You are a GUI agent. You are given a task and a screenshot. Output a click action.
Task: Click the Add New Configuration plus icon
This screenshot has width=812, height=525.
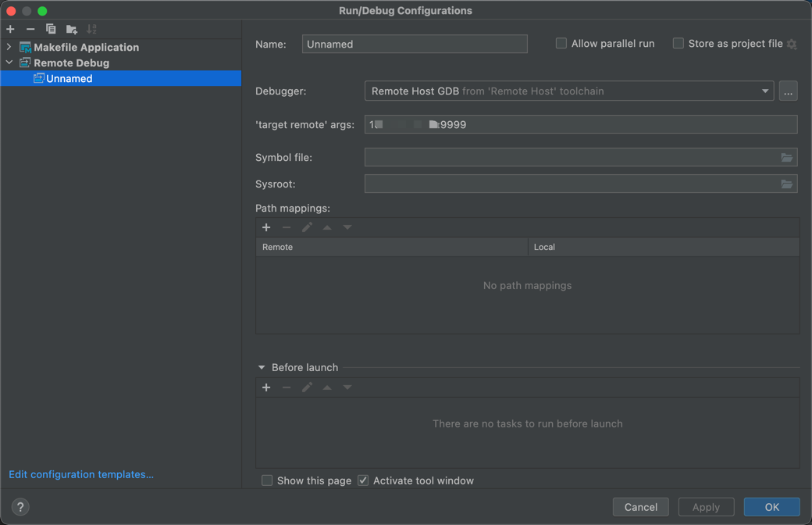(10, 29)
